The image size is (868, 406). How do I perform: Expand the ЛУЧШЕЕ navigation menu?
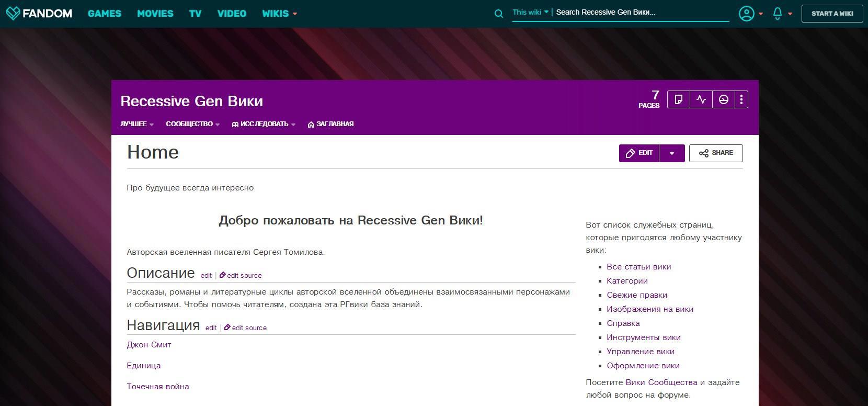pos(137,124)
